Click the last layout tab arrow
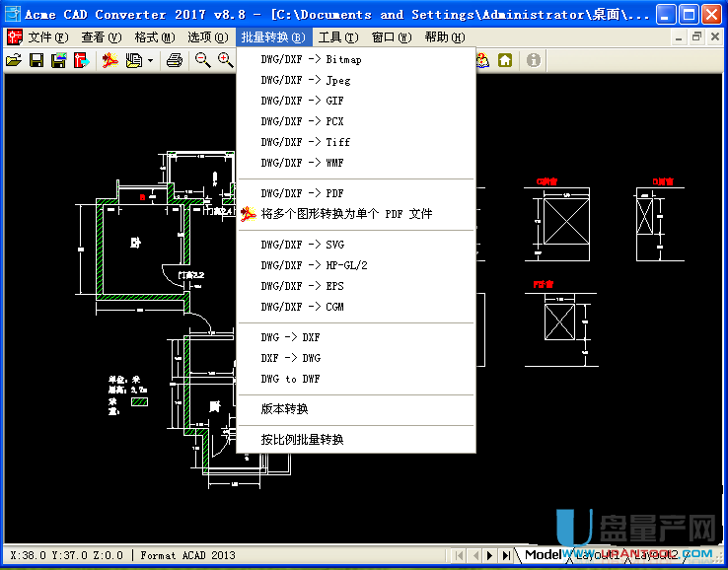The height and width of the screenshot is (570, 728). click(x=507, y=555)
